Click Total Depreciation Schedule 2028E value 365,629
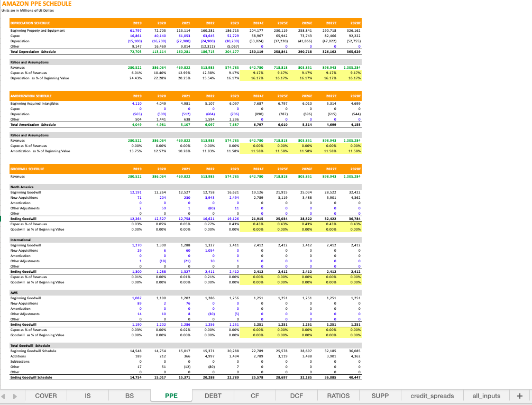532x405 pixels. 354,52
